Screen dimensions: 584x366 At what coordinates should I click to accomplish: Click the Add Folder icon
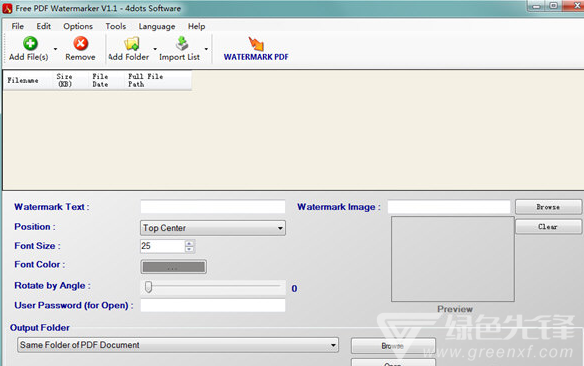coord(131,44)
